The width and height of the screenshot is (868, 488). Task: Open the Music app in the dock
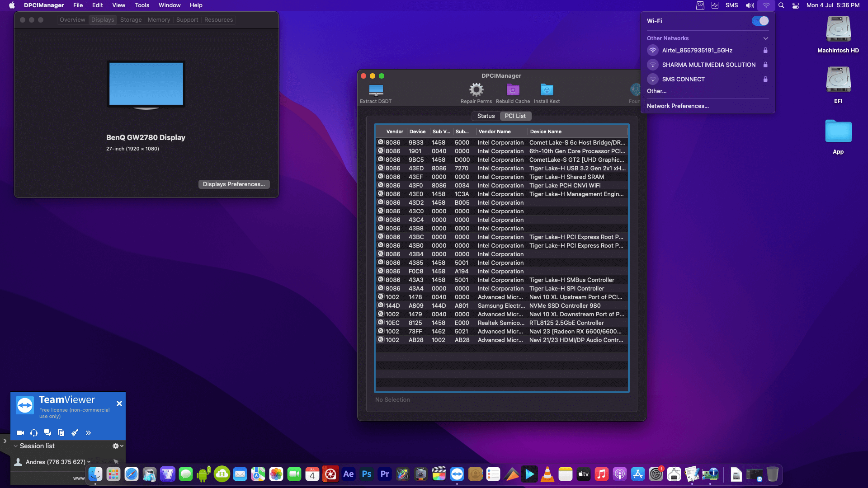click(602, 474)
